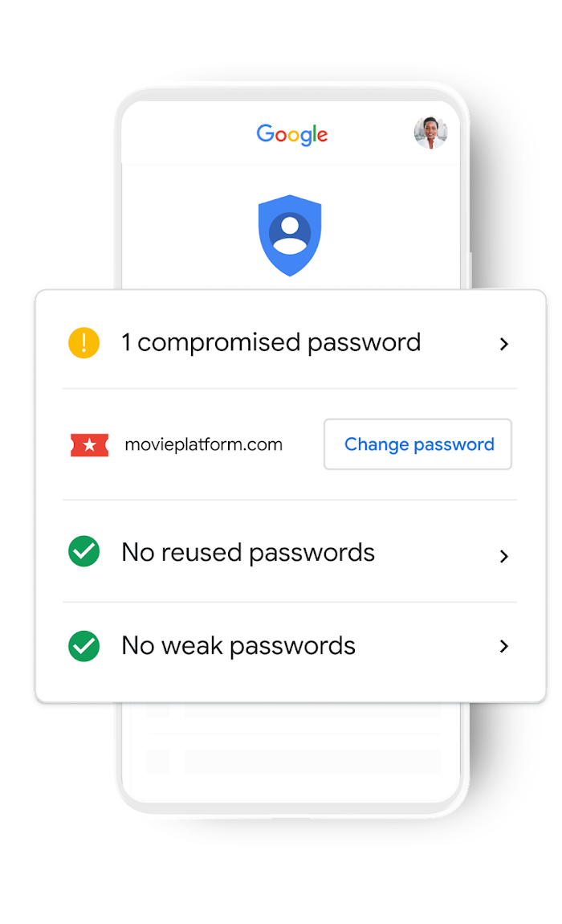Open the No reused passwords row
The image size is (562, 924).
(x=290, y=552)
